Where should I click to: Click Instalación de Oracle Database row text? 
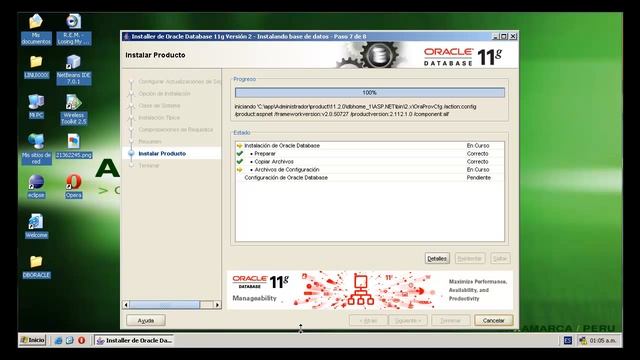(282, 146)
